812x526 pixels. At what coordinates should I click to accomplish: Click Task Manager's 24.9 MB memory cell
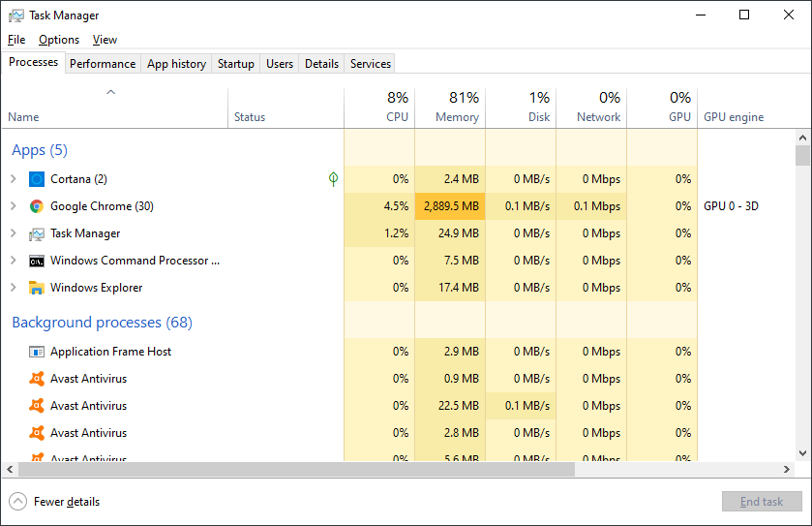450,233
